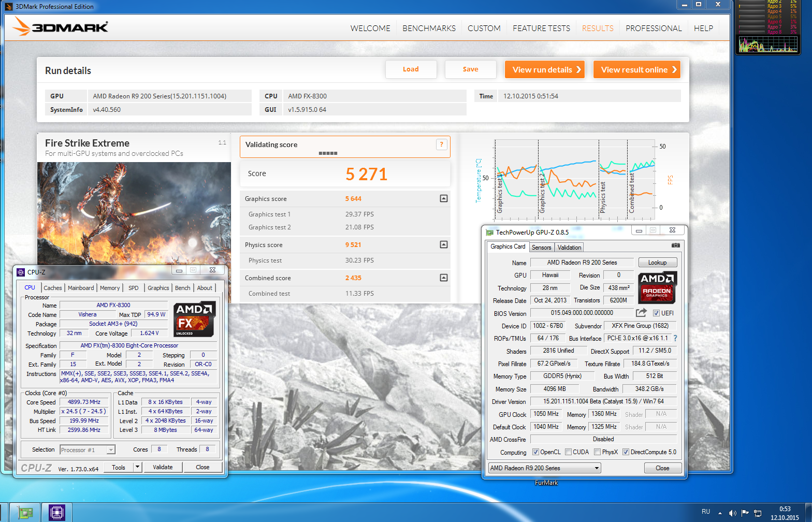Click the CPU usage graph in the desktop gadget
This screenshot has width=812, height=522.
click(769, 45)
